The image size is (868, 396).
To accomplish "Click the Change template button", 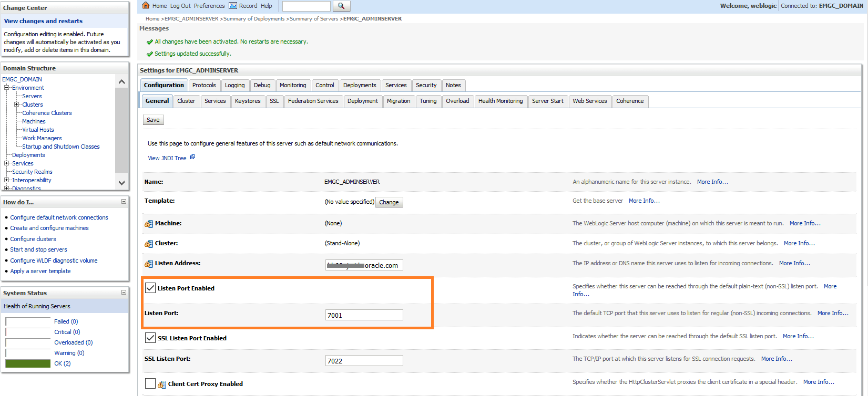I will pos(389,202).
